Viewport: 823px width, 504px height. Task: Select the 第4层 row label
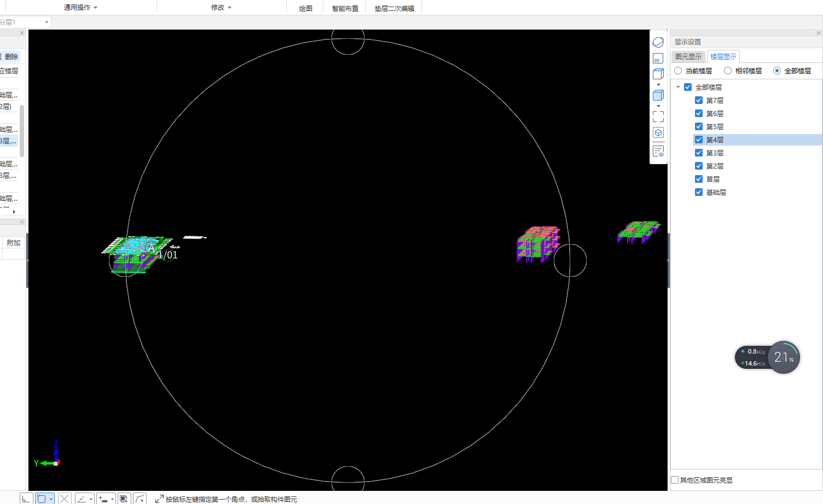[715, 140]
